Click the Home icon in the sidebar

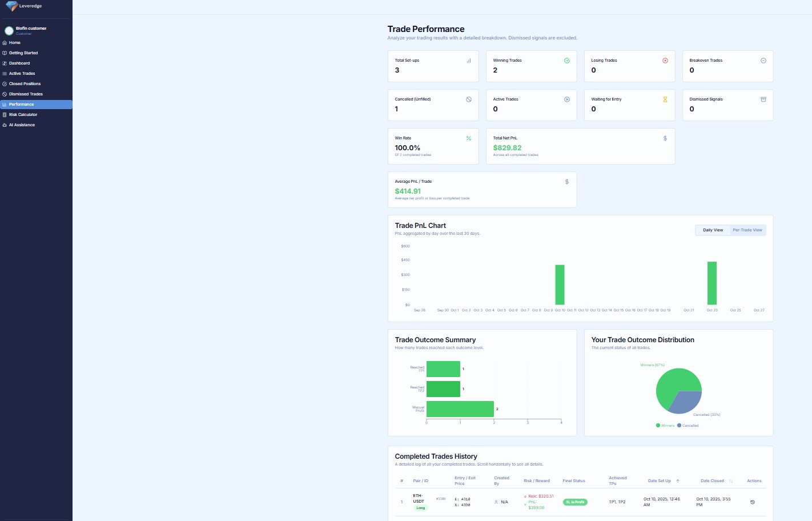click(x=4, y=42)
